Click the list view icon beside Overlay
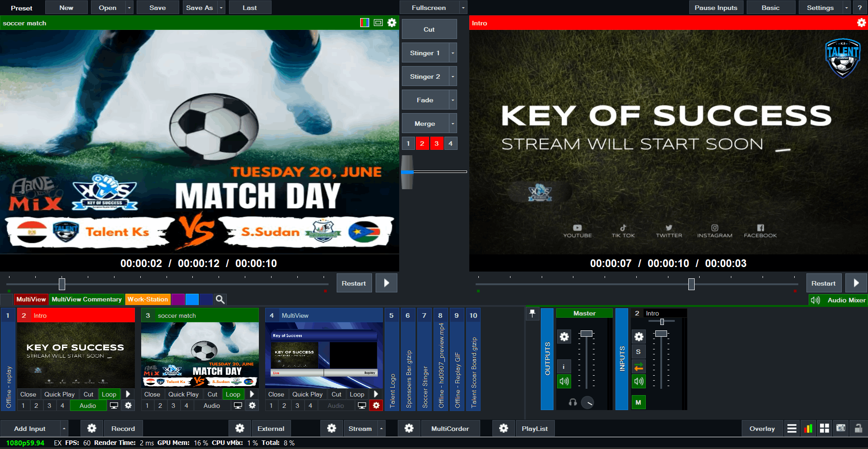The image size is (868, 449). coord(792,428)
